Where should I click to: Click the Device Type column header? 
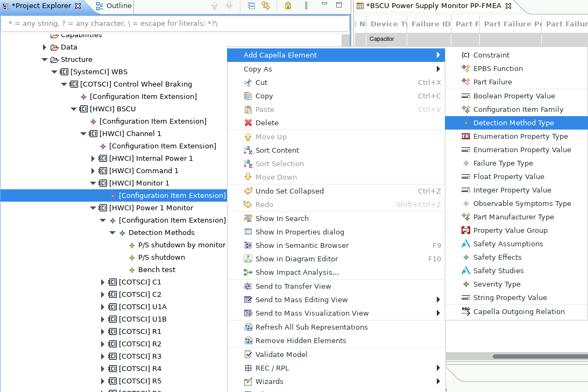point(387,24)
